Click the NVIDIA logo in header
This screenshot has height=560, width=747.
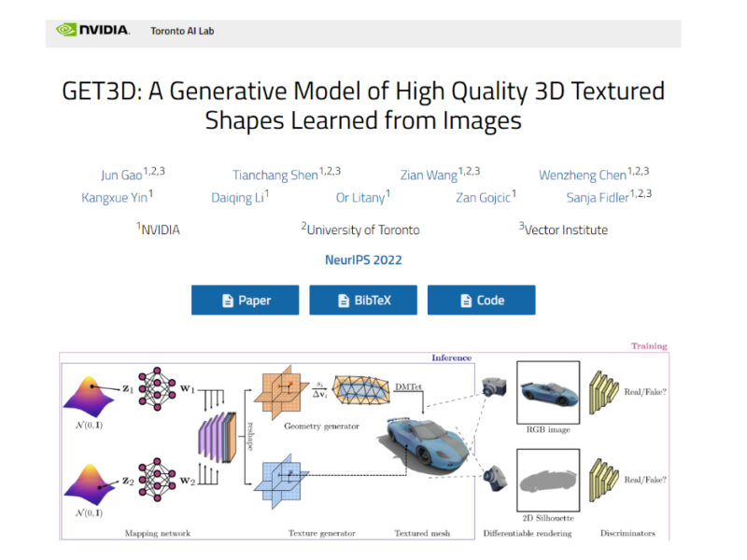pos(92,31)
